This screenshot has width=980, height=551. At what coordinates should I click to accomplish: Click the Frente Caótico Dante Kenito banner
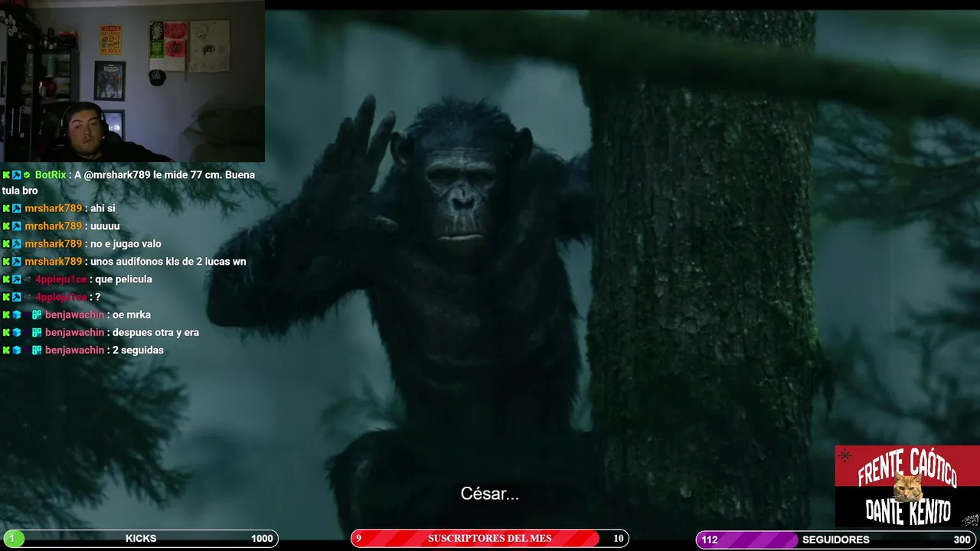[907, 487]
